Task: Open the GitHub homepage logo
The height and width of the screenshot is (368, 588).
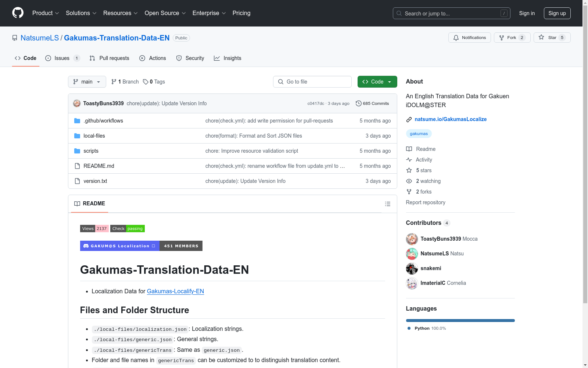Action: [18, 13]
